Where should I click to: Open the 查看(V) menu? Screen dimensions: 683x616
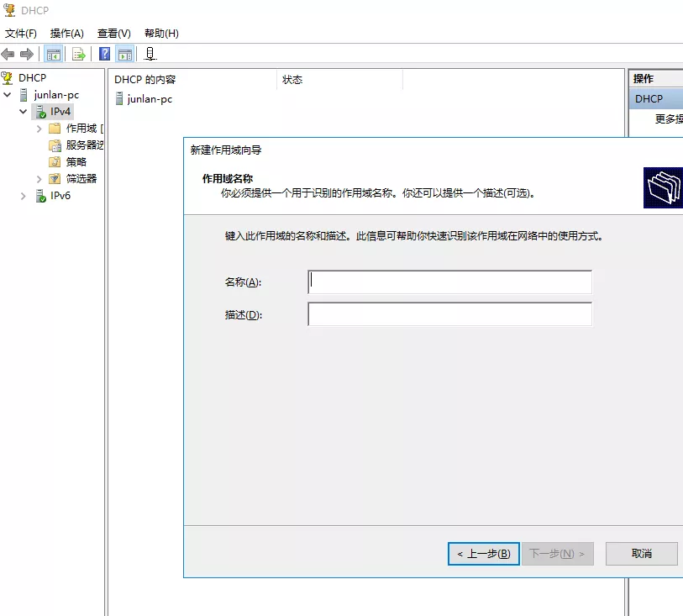pos(113,34)
